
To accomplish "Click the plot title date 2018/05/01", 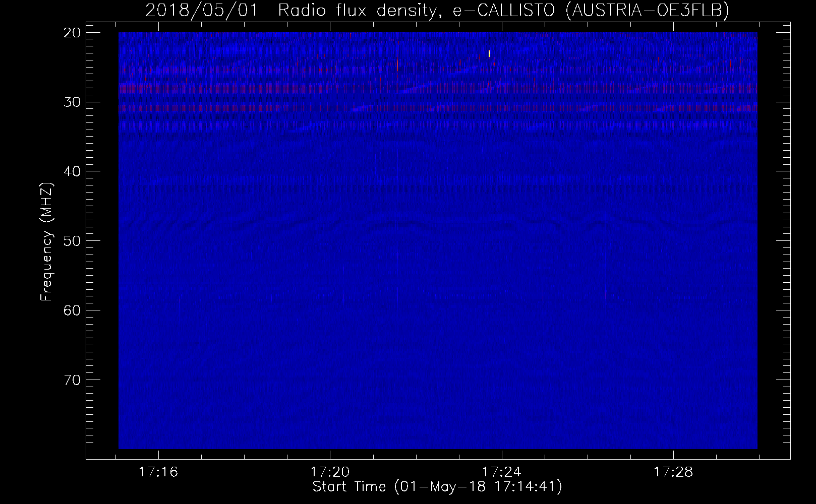I will click(x=201, y=10).
